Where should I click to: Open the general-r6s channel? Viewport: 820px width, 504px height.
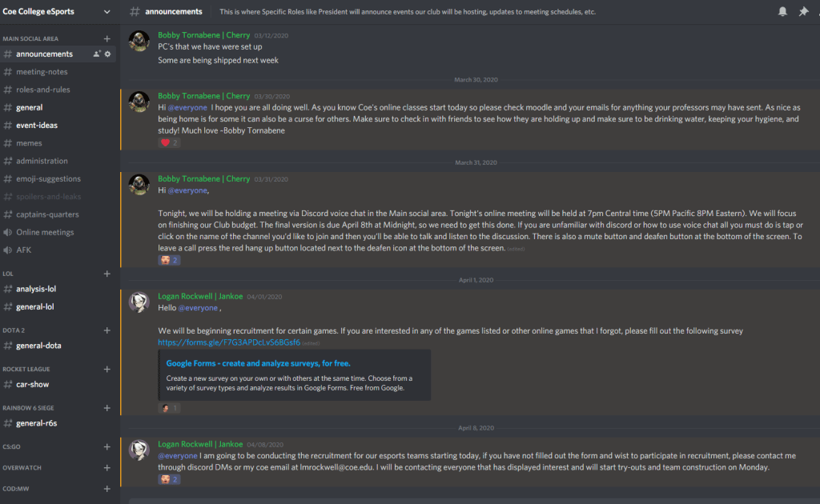(x=36, y=423)
